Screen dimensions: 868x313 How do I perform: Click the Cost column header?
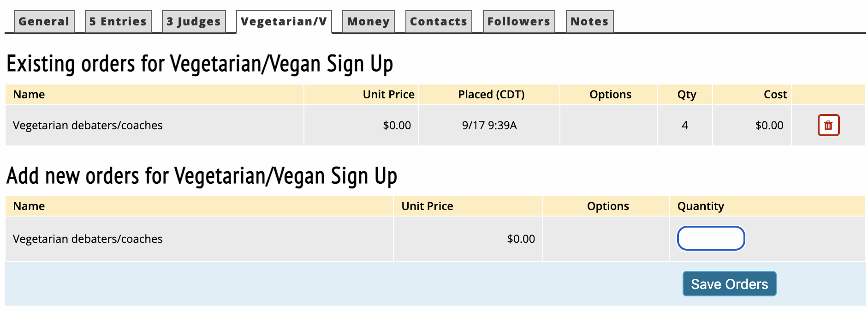click(775, 95)
